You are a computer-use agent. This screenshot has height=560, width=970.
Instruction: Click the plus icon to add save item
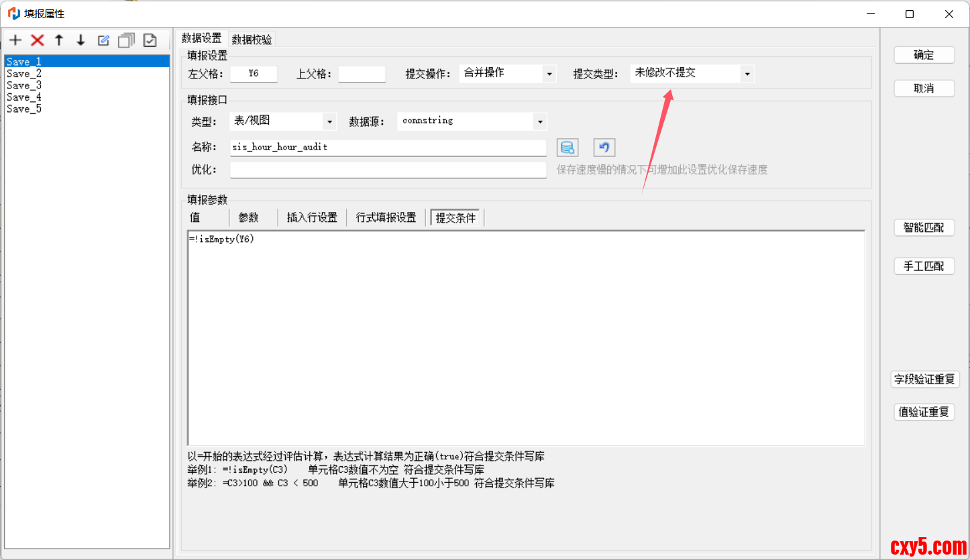pyautogui.click(x=15, y=40)
